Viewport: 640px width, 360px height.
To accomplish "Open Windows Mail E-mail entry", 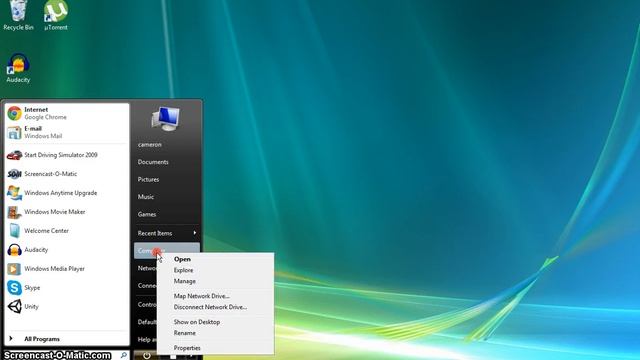I will (x=67, y=132).
